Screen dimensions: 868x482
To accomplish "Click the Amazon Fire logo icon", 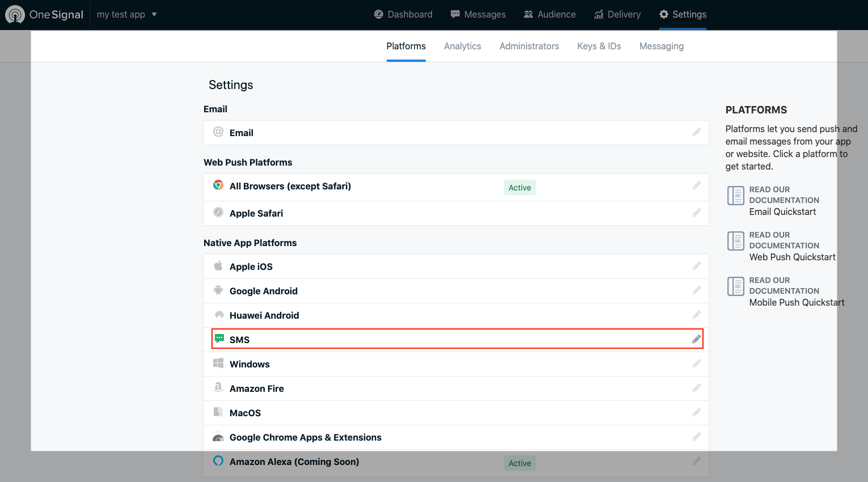I will coord(218,387).
